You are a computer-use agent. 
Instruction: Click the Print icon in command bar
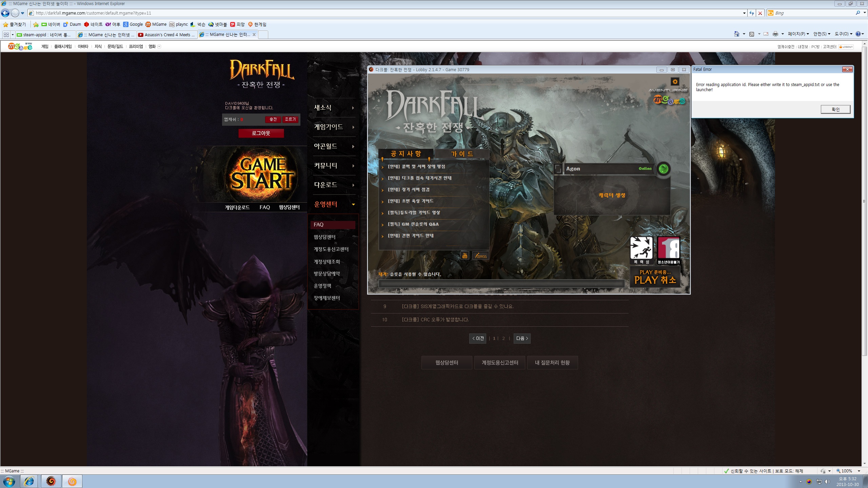(x=775, y=34)
